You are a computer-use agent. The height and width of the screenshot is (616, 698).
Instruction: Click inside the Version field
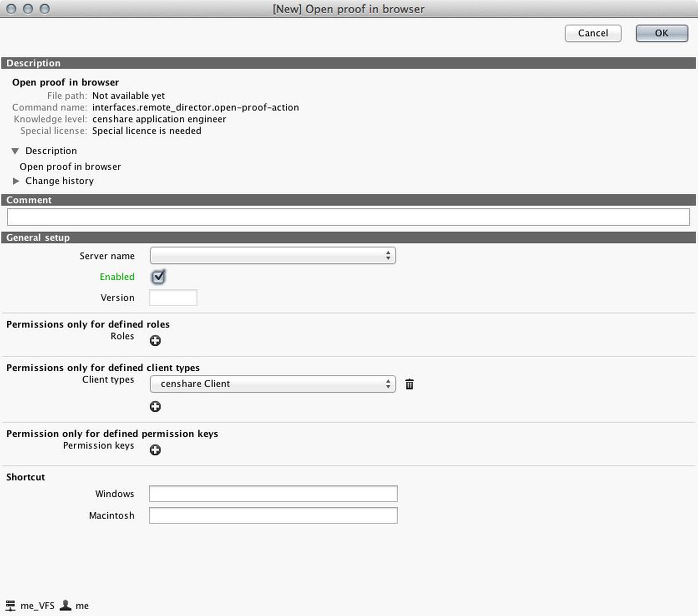click(173, 297)
